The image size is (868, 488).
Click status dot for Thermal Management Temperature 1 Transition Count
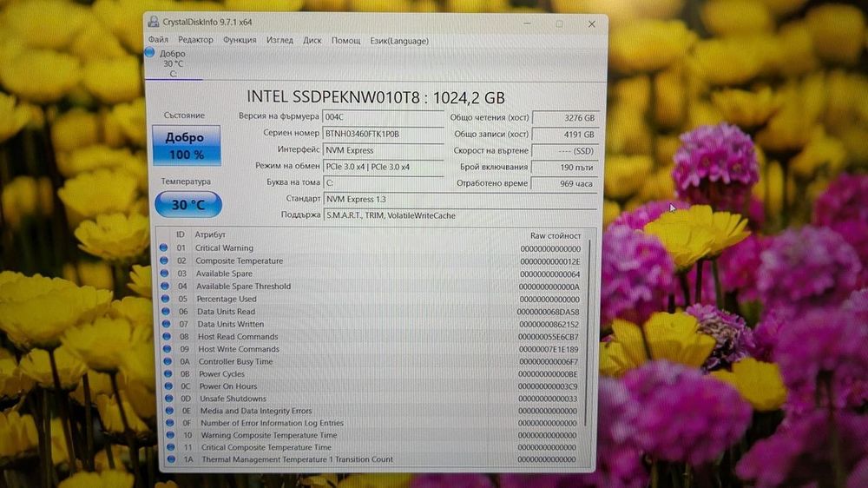pos(172,459)
